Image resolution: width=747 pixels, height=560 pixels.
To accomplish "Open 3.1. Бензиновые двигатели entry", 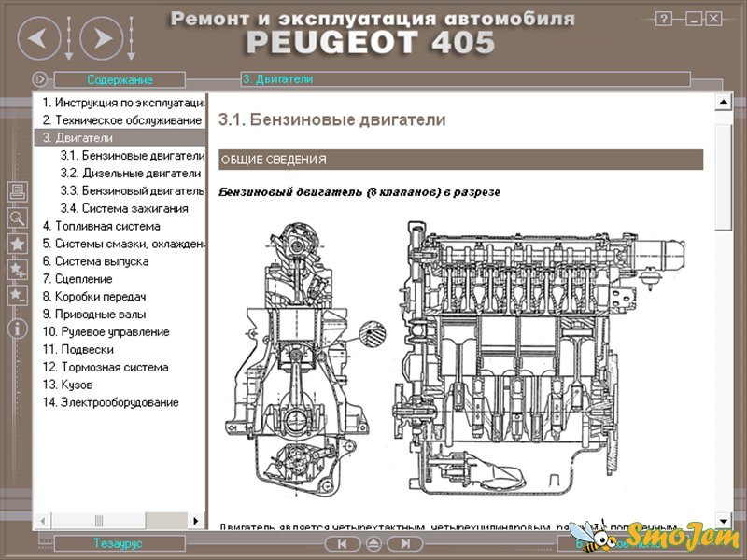I will 133,155.
